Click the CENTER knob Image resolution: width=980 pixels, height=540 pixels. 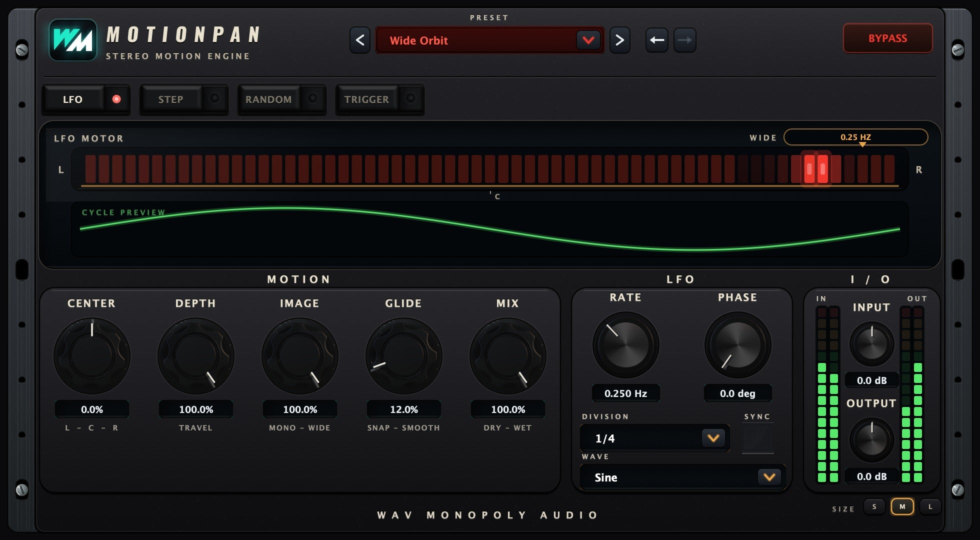[92, 356]
